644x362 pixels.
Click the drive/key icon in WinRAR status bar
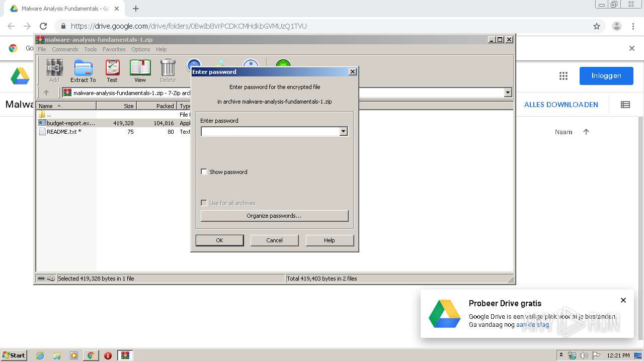click(x=46, y=279)
